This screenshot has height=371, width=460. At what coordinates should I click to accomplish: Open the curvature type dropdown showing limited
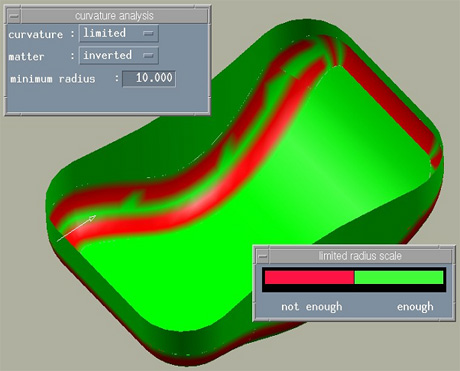pyautogui.click(x=119, y=33)
